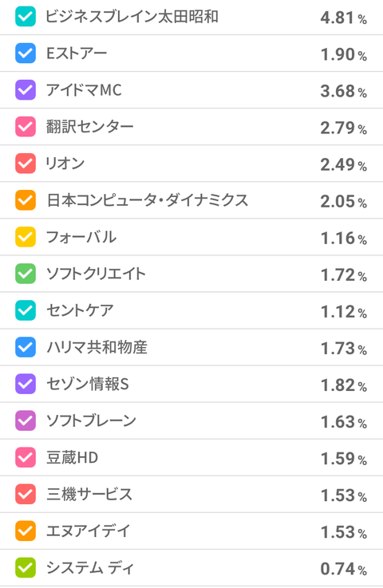This screenshot has height=588, width=383.
Task: Toggle the magenta ソフトブレーン checkbox
Action: (x=26, y=420)
